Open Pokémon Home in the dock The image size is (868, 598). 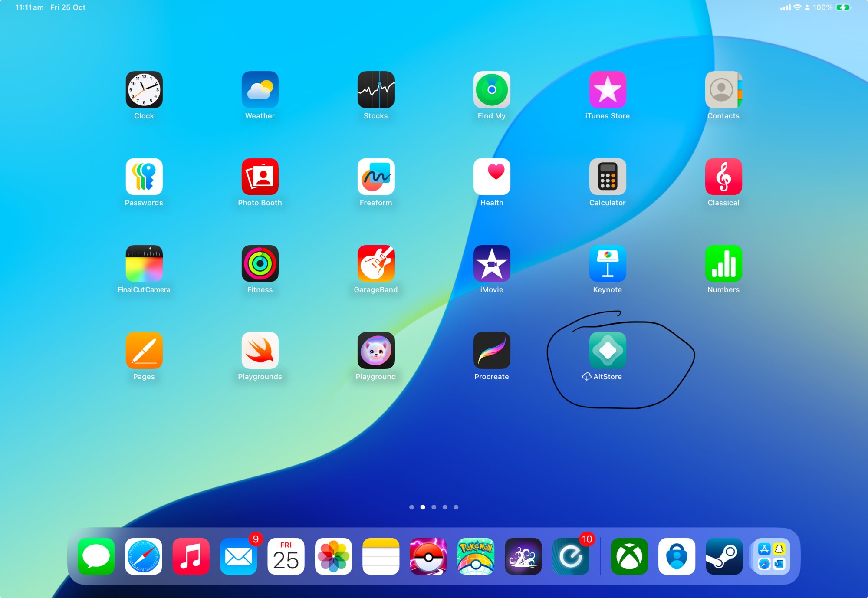pyautogui.click(x=476, y=556)
